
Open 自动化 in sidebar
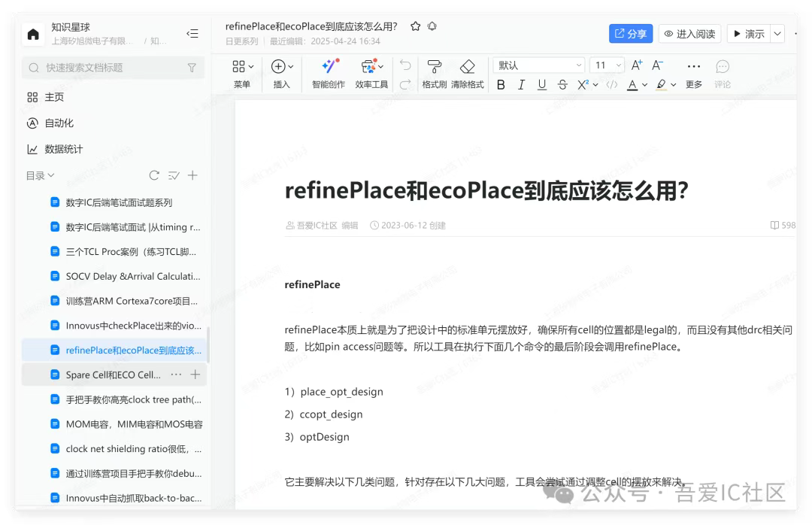(50, 123)
